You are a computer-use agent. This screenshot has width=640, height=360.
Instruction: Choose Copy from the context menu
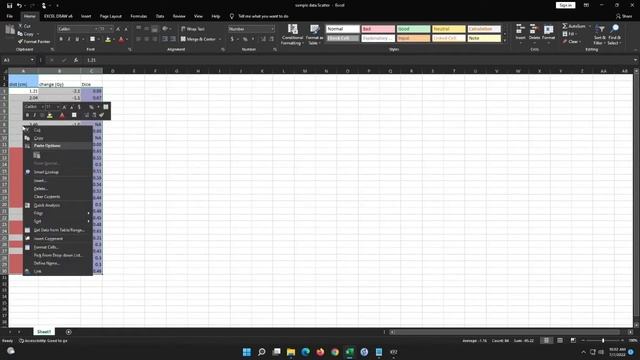(57, 138)
